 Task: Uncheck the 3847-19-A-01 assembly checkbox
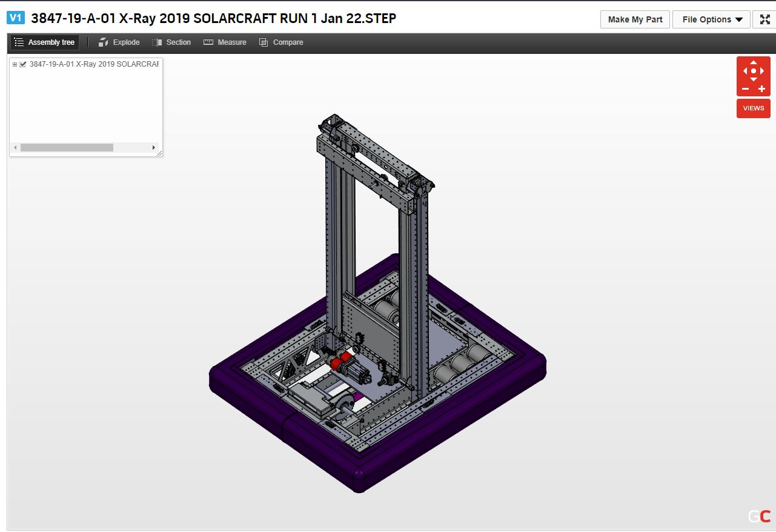pyautogui.click(x=23, y=64)
